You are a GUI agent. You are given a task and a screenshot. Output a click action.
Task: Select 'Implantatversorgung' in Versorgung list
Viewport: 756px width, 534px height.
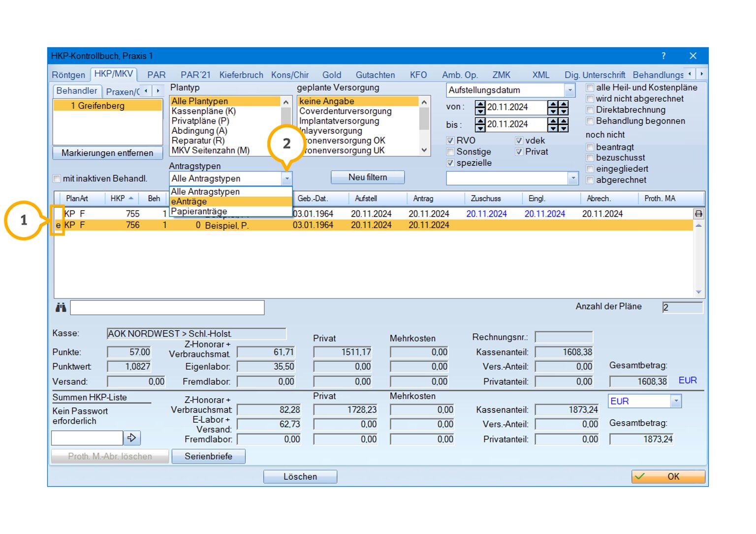tap(358, 121)
